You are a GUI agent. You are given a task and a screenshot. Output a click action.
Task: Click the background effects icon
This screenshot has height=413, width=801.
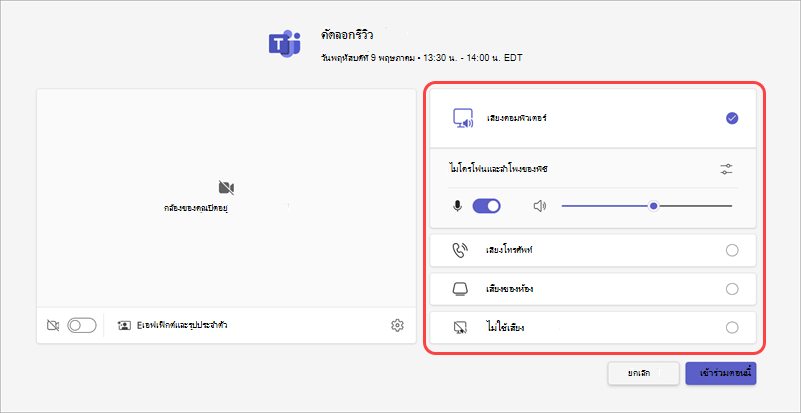click(124, 325)
